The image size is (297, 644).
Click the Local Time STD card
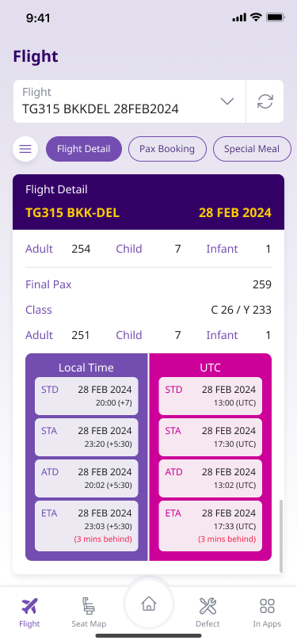point(86,396)
